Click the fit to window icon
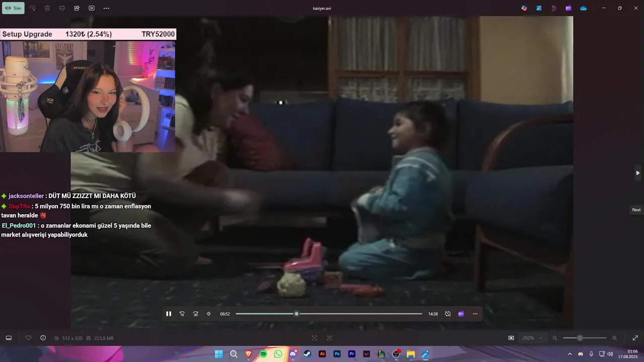This screenshot has height=362, width=644. (315, 338)
